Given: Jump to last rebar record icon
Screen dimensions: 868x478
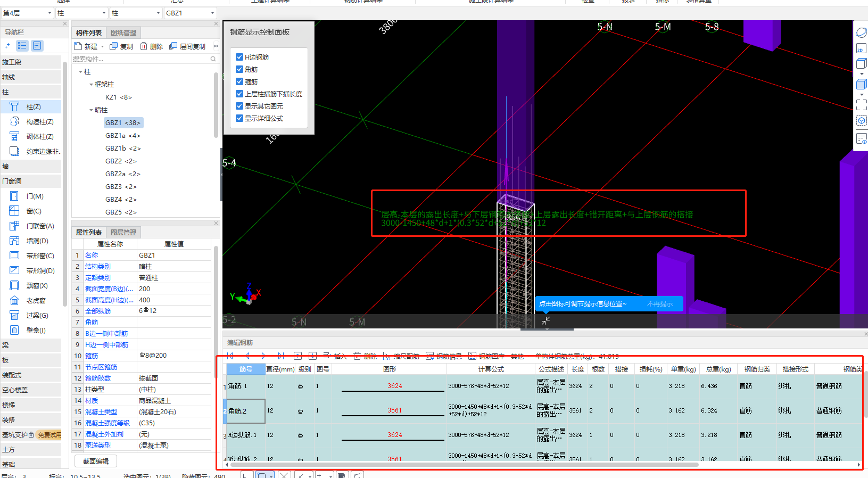Looking at the screenshot, I should point(281,356).
